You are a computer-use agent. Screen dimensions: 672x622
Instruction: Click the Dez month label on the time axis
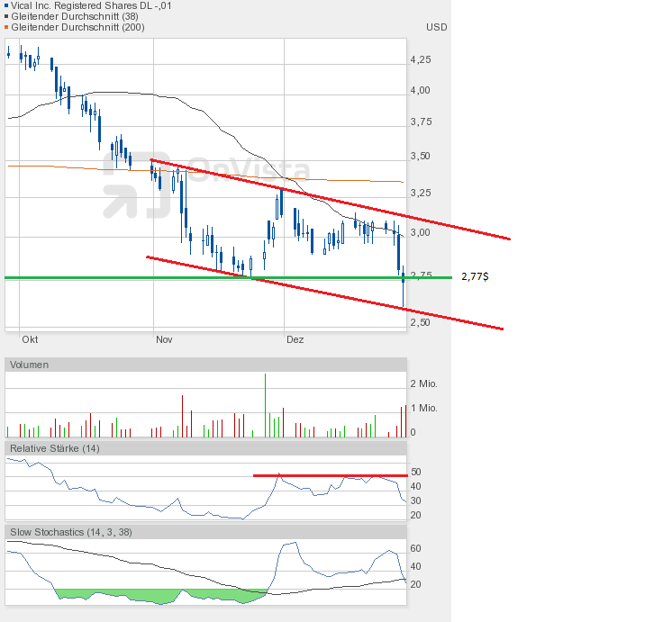pyautogui.click(x=295, y=339)
